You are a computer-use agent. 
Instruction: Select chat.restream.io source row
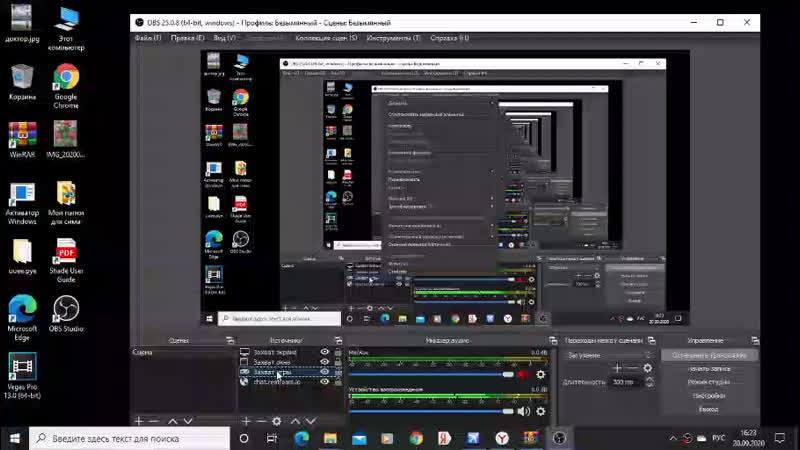click(x=291, y=382)
